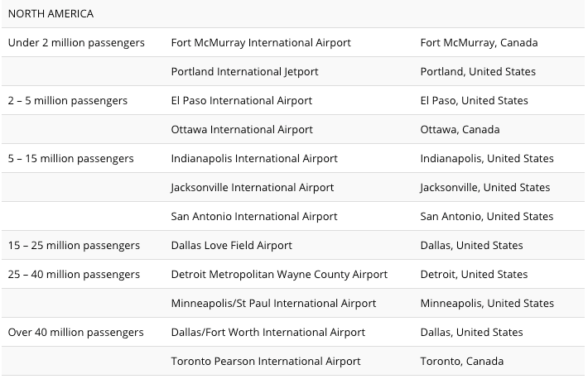Select Dallas/Fort Worth International Airport
Image resolution: width=588 pixels, height=379 pixels.
pyautogui.click(x=268, y=332)
